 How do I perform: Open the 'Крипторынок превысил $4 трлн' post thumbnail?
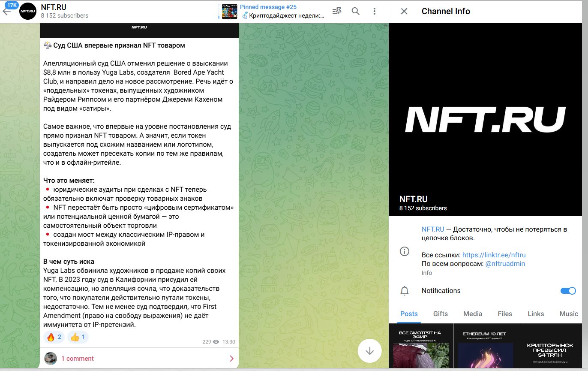coord(550,346)
